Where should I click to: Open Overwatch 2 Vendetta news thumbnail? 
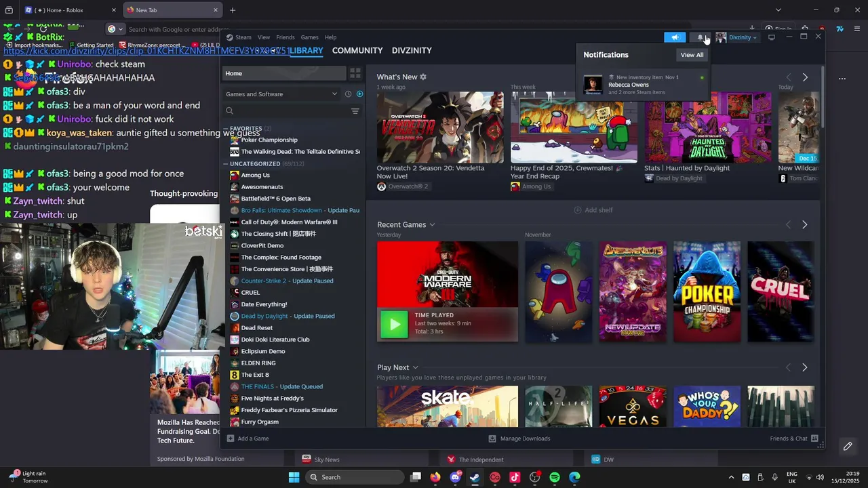tap(440, 127)
